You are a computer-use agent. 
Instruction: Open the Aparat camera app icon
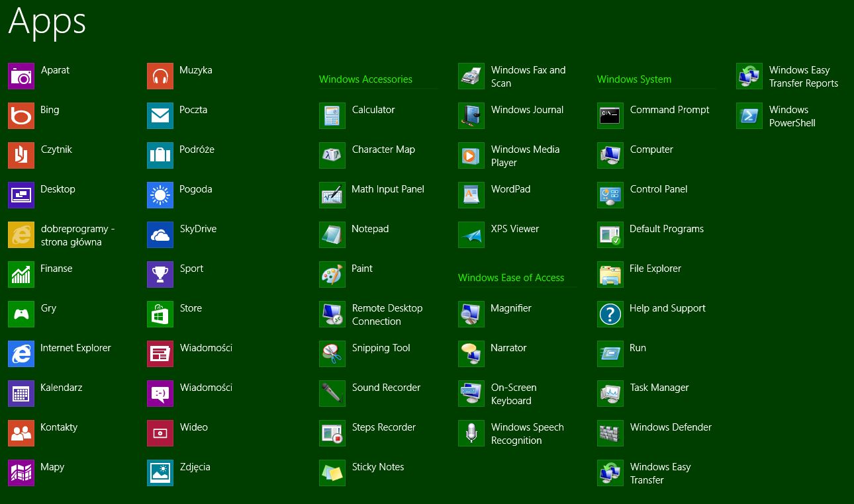[21, 76]
